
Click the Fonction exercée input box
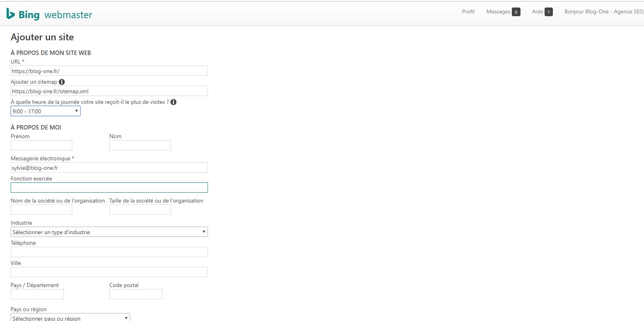tap(109, 188)
